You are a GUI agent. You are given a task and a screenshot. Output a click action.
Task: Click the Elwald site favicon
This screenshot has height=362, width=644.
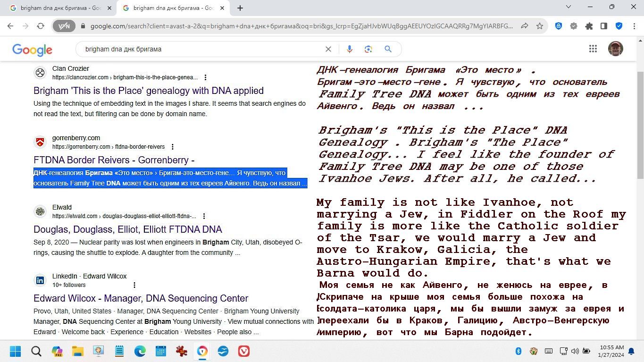40,211
